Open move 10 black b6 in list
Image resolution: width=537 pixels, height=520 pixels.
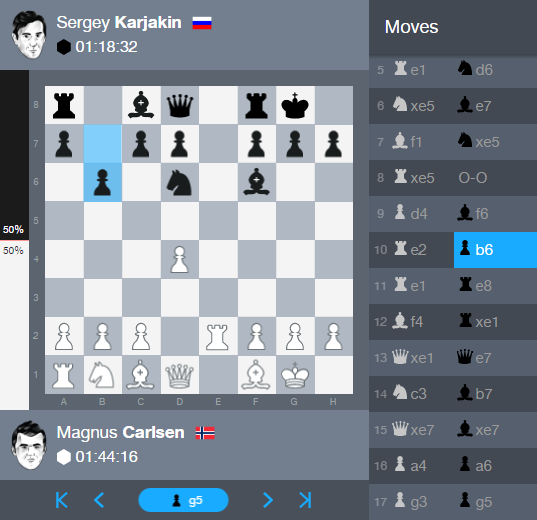click(495, 250)
